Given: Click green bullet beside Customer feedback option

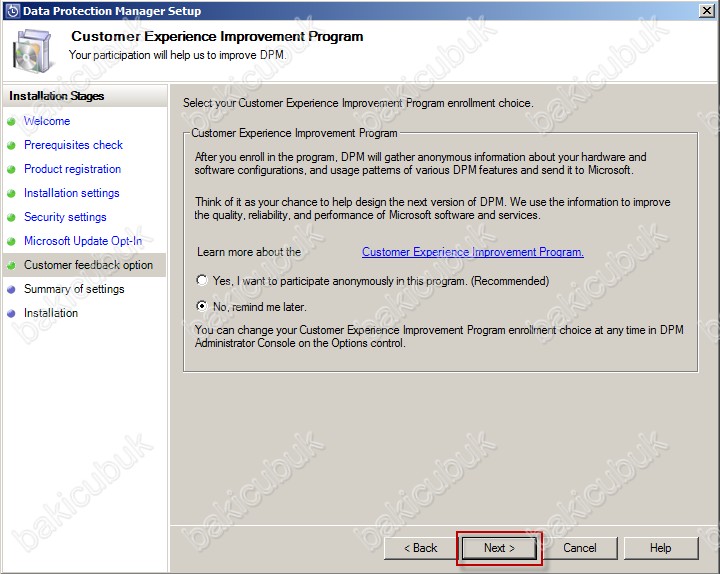Looking at the screenshot, I should [x=11, y=265].
